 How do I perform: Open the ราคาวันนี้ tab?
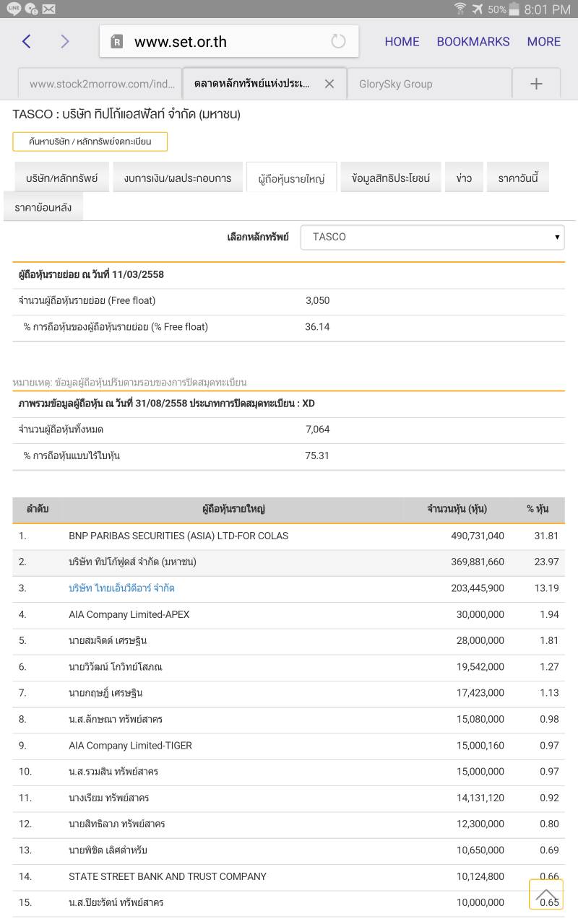(x=518, y=178)
